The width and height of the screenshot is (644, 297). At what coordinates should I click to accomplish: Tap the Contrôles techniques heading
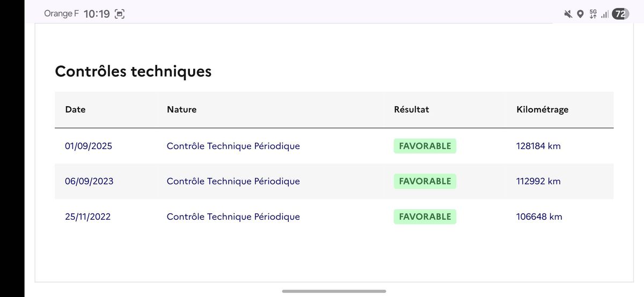click(x=133, y=71)
